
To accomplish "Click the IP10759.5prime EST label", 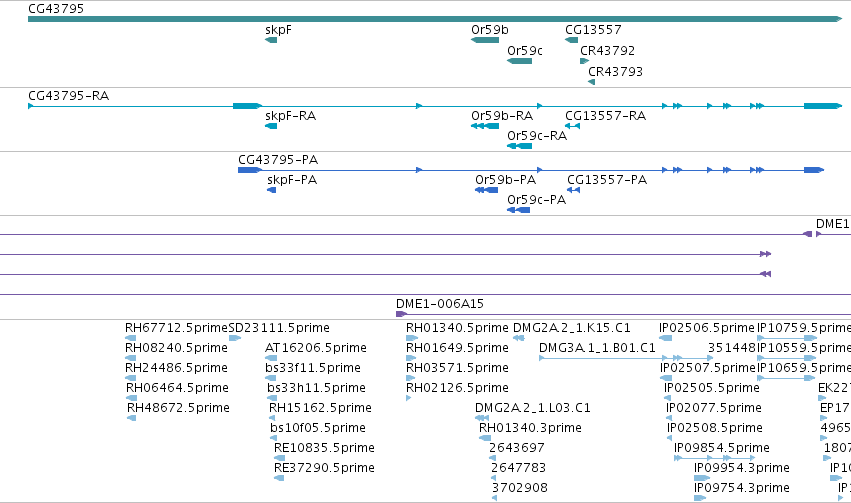I will (804, 328).
